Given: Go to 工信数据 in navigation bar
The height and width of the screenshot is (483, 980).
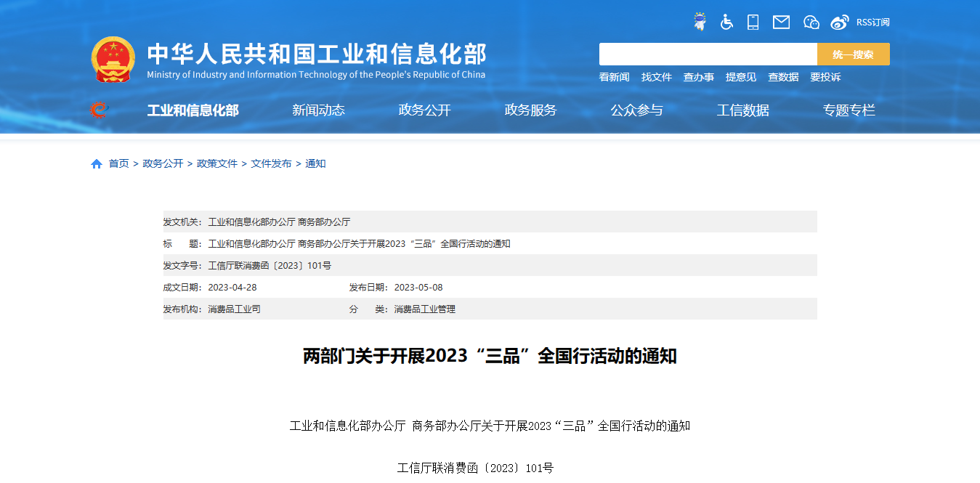Looking at the screenshot, I should tap(742, 110).
